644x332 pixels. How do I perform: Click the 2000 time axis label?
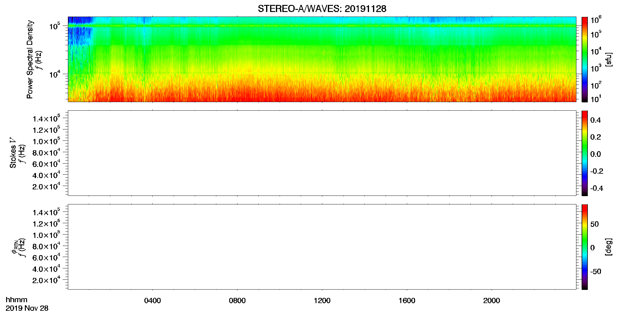coord(492,301)
